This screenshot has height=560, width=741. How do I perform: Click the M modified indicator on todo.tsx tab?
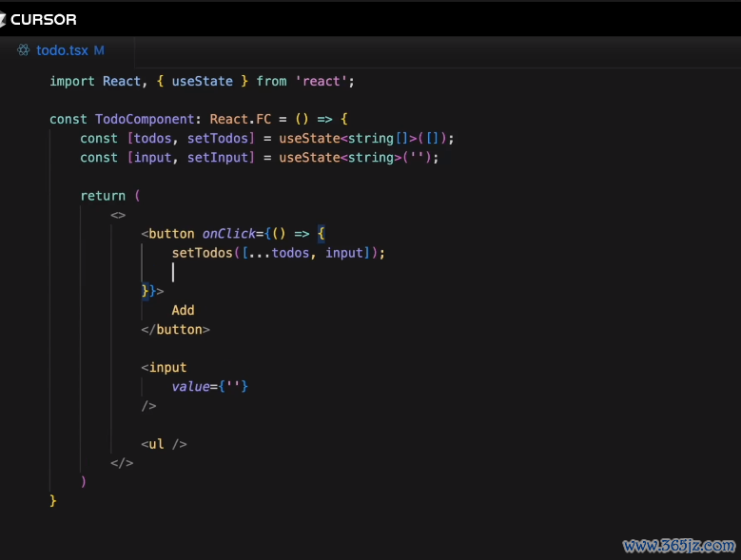pyautogui.click(x=99, y=50)
